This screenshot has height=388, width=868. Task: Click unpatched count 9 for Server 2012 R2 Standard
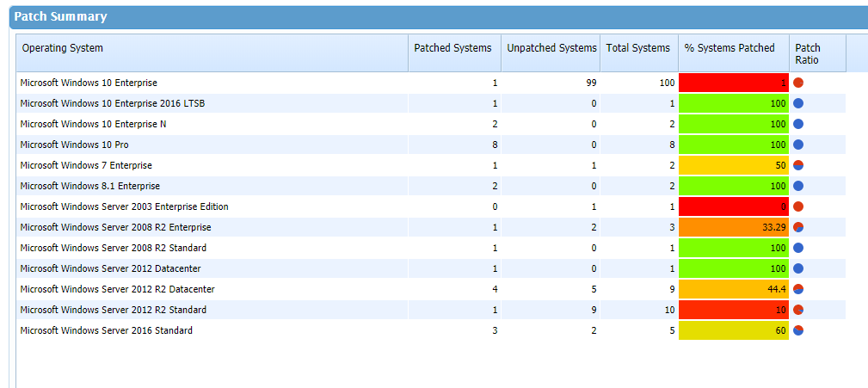tap(594, 310)
